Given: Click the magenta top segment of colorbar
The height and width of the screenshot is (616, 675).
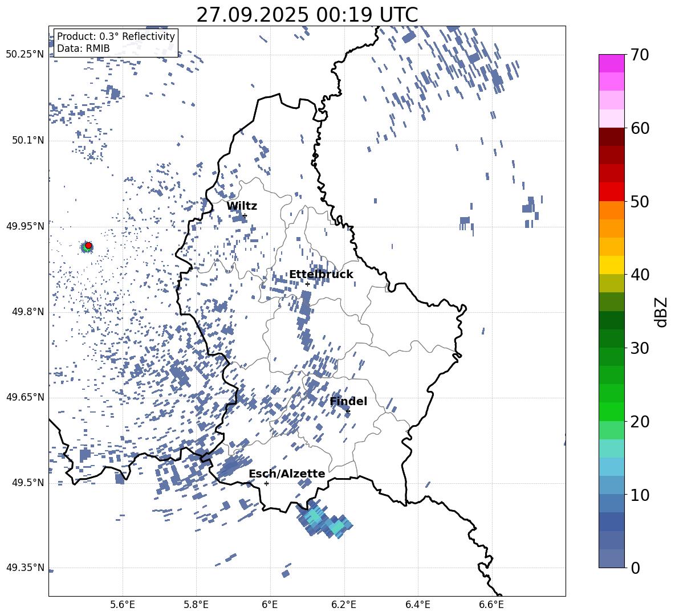Looking at the screenshot, I should [611, 63].
